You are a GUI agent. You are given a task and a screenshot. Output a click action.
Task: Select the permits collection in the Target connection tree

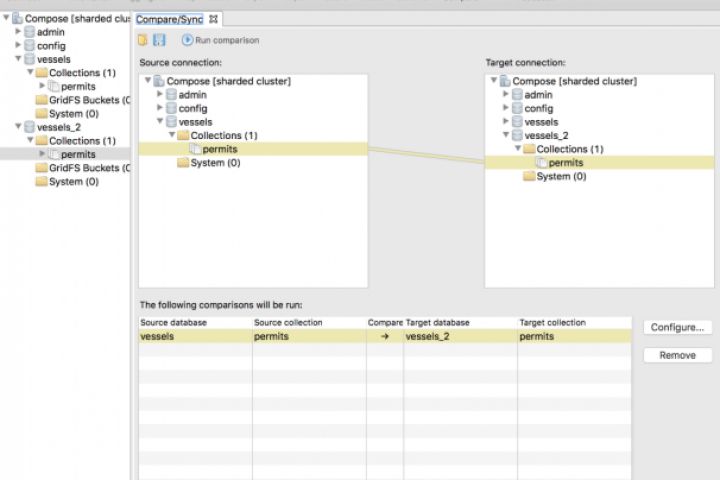(566, 163)
